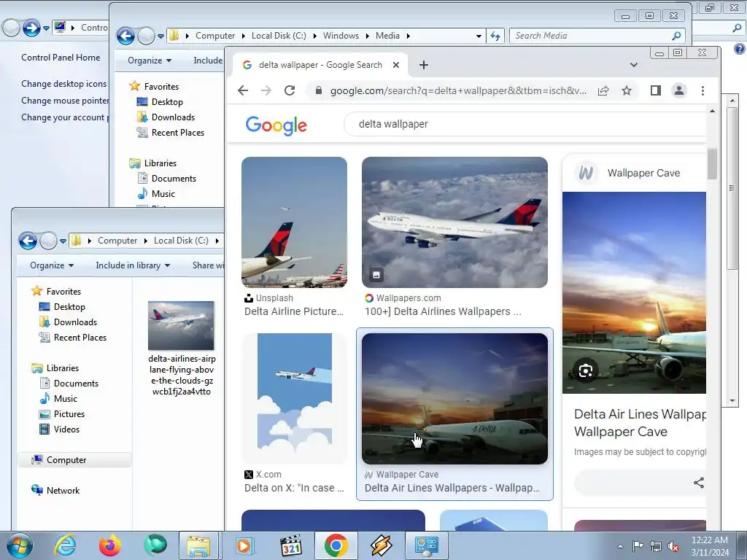Screen dimensions: 747x560
Task: Open Include in library dropdown
Action: (x=133, y=265)
